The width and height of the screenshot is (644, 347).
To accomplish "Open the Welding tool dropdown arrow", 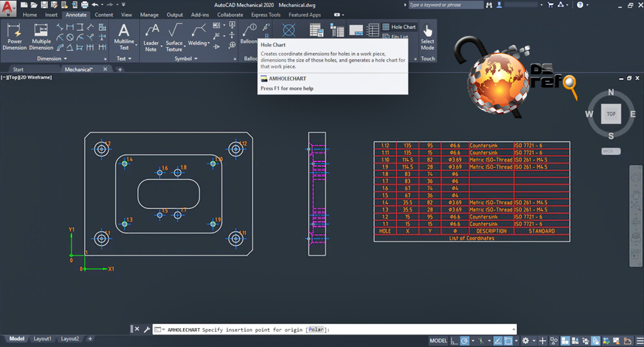I will pyautogui.click(x=209, y=43).
